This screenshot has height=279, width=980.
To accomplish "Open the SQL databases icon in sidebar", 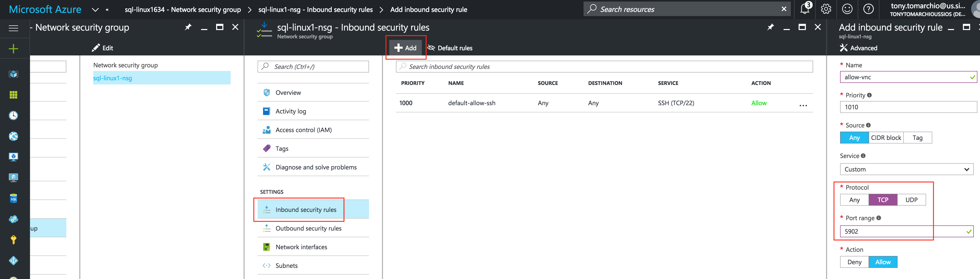I will tap(13, 198).
